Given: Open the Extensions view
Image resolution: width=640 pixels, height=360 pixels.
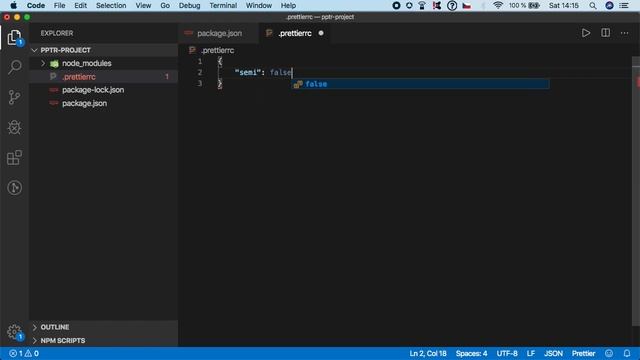Looking at the screenshot, I should [14, 158].
